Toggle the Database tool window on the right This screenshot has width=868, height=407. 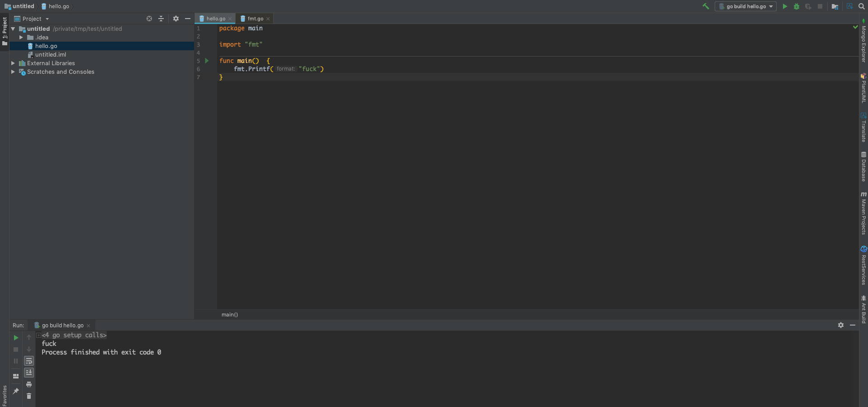[863, 167]
